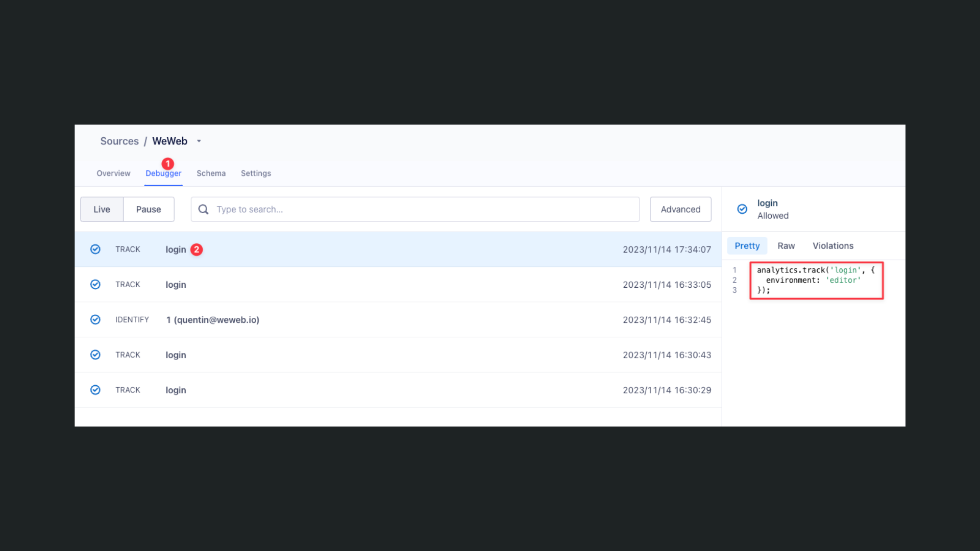Click the status icon on the 16:30:43 TRACK event
Viewport: 980px width, 551px height.
(x=95, y=355)
